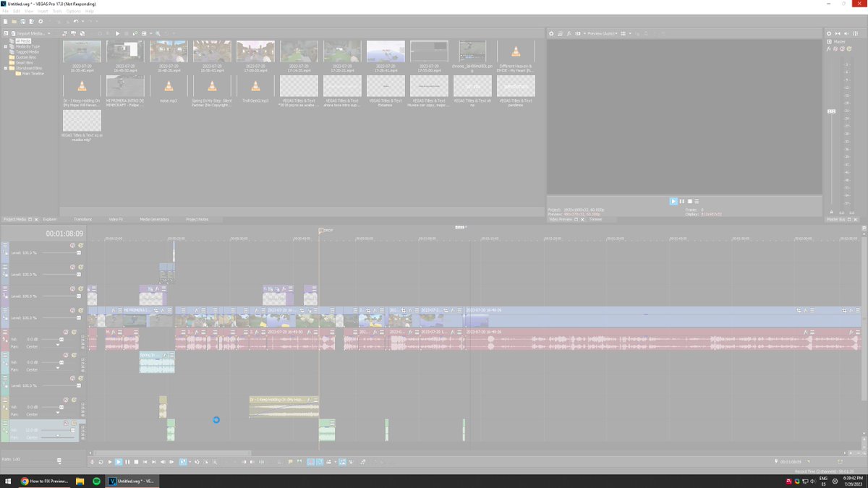Switch to the Explorer tab
This screenshot has height=488, width=868.
coord(50,219)
